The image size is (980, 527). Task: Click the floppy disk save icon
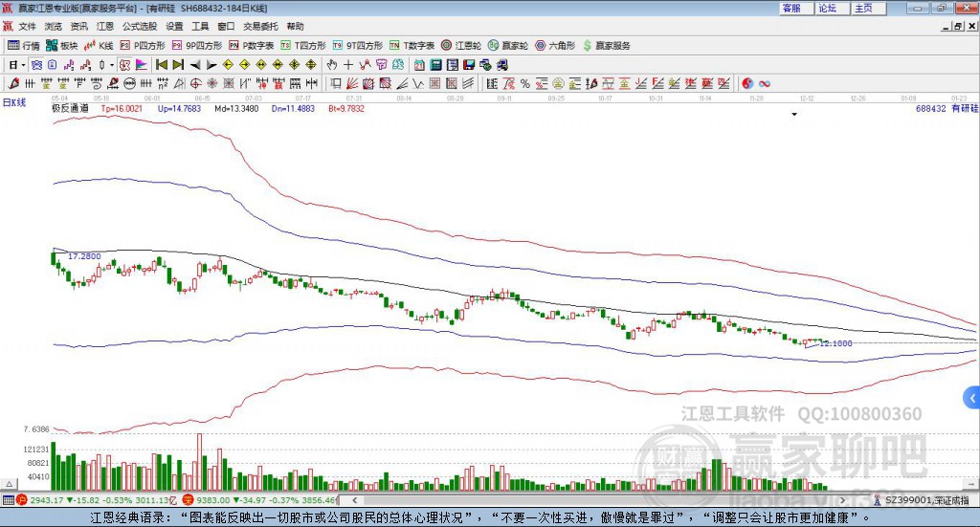(x=469, y=65)
